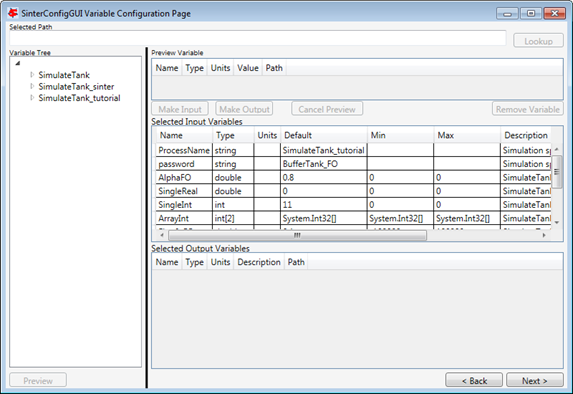Viewport: 573px width, 394px height.
Task: Collapse the root node of Variable Tree
Action: 18,64
